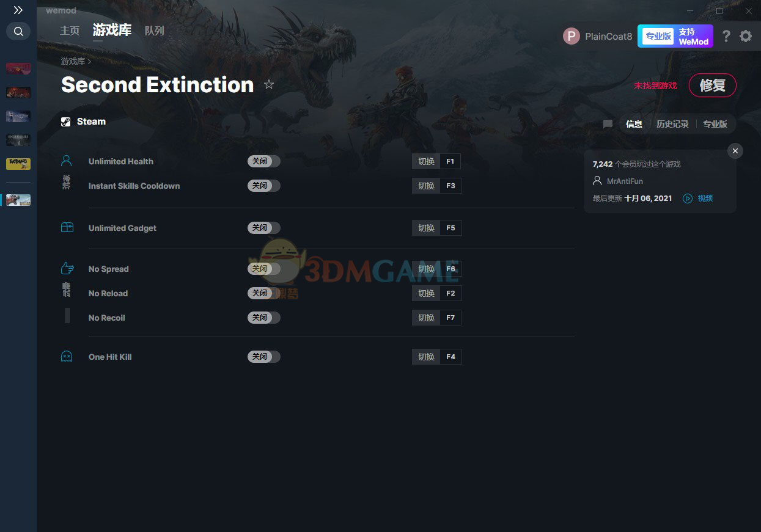Click the Steam platform icon
761x532 pixels.
pyautogui.click(x=66, y=122)
